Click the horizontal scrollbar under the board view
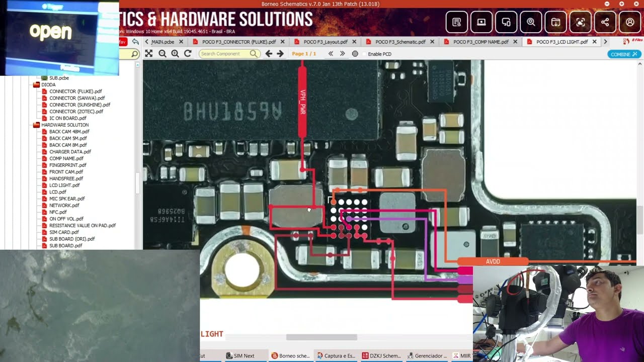 tap(321, 337)
